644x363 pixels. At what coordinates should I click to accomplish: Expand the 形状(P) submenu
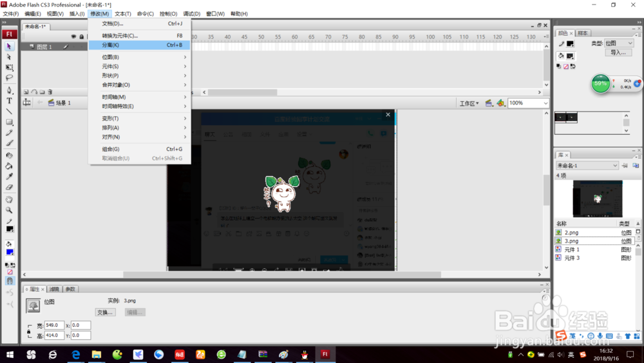pos(140,75)
